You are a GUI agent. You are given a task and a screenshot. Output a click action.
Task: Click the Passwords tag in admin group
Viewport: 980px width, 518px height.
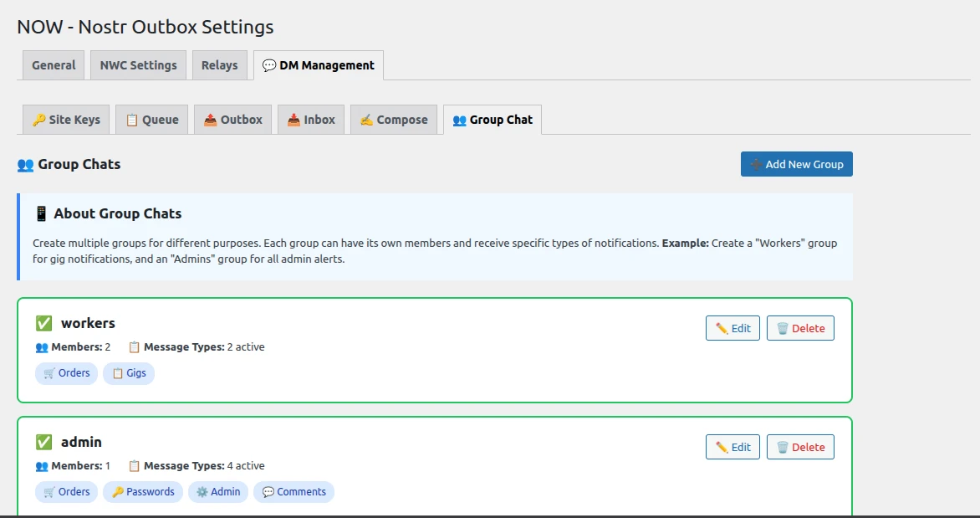(143, 492)
